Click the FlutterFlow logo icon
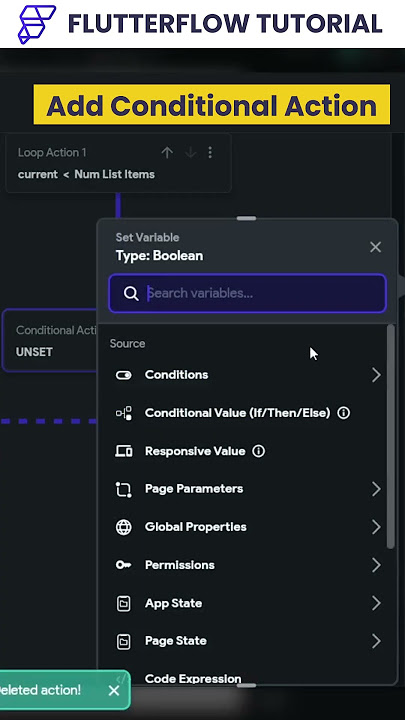 36,24
